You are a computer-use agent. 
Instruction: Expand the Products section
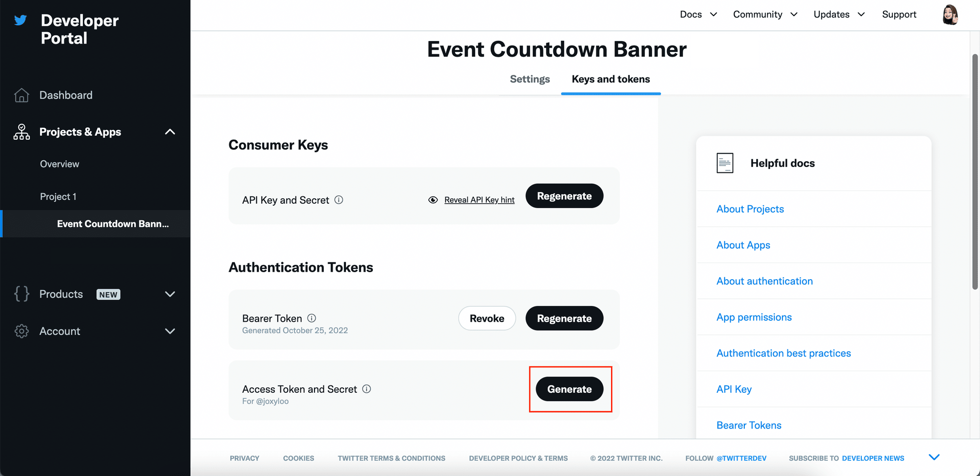170,294
